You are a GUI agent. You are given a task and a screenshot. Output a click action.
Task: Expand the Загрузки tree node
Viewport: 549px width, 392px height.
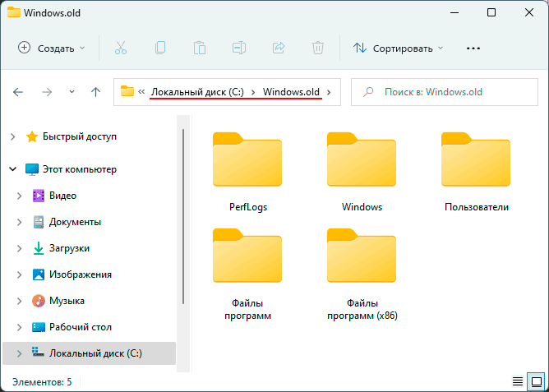click(20, 248)
